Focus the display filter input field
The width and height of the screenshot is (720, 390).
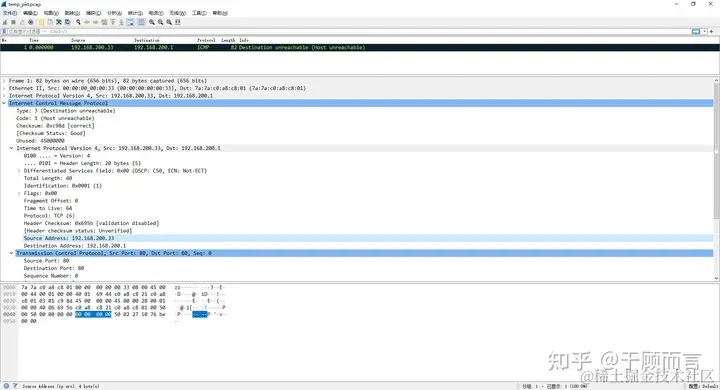coord(349,31)
